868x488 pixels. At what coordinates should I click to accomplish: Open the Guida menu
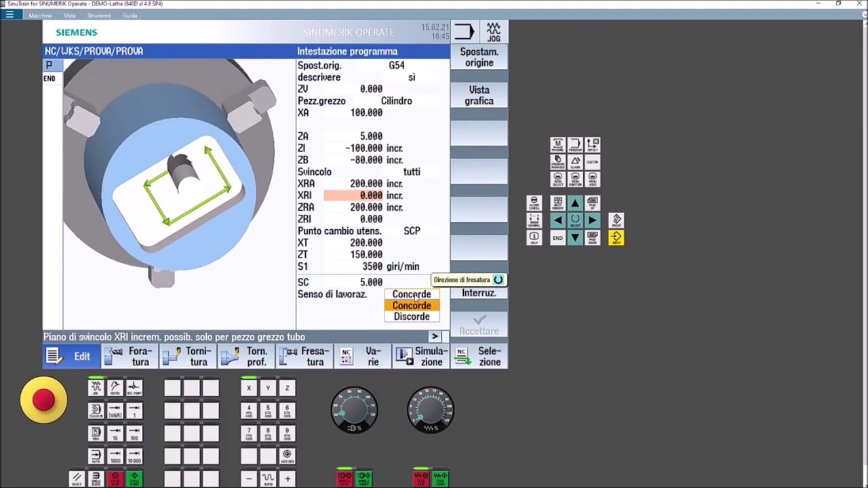[129, 15]
